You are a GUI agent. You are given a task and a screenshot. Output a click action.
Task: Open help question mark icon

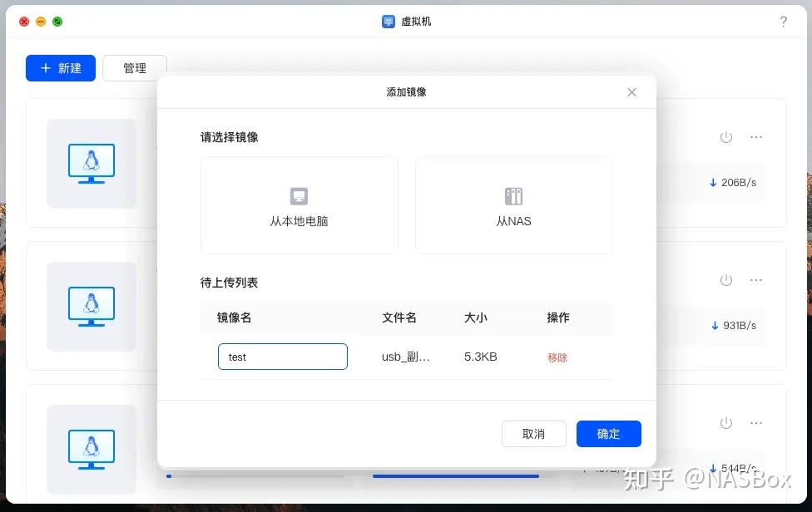pyautogui.click(x=784, y=22)
